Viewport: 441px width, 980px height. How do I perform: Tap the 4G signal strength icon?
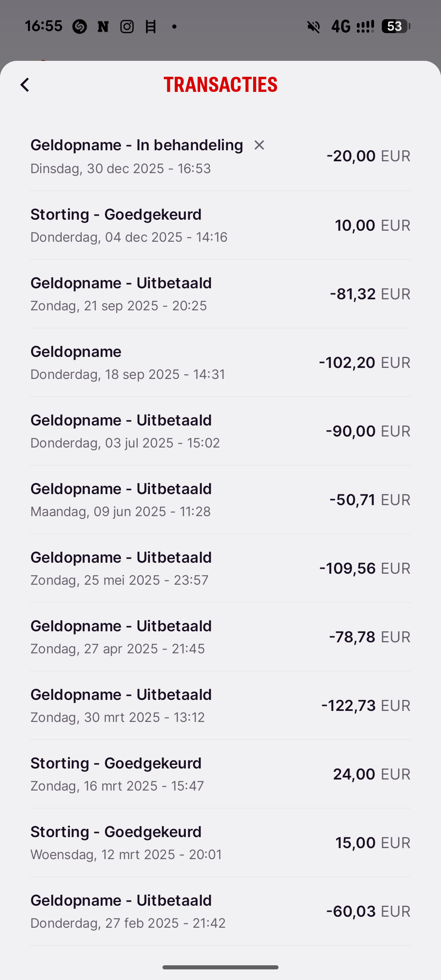tap(353, 27)
